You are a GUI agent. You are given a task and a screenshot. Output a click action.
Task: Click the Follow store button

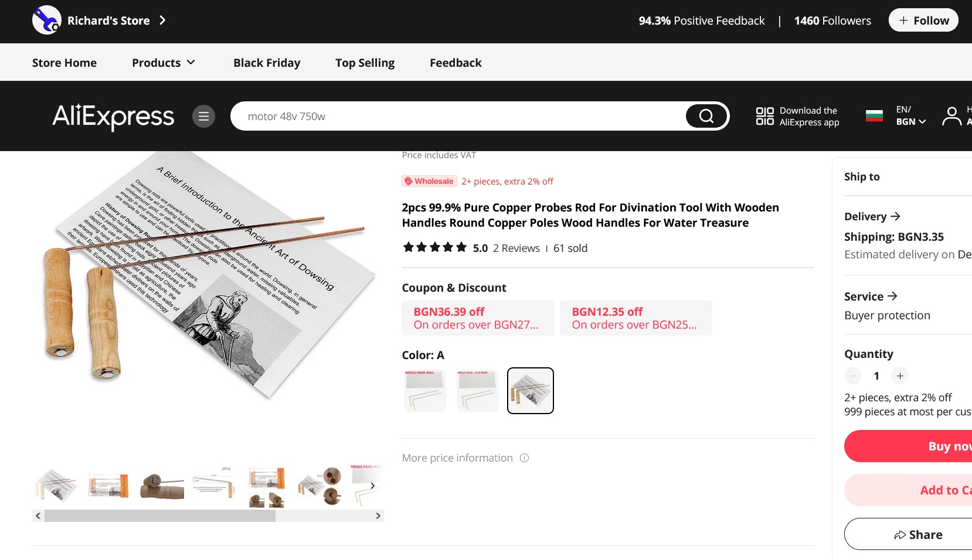click(923, 21)
